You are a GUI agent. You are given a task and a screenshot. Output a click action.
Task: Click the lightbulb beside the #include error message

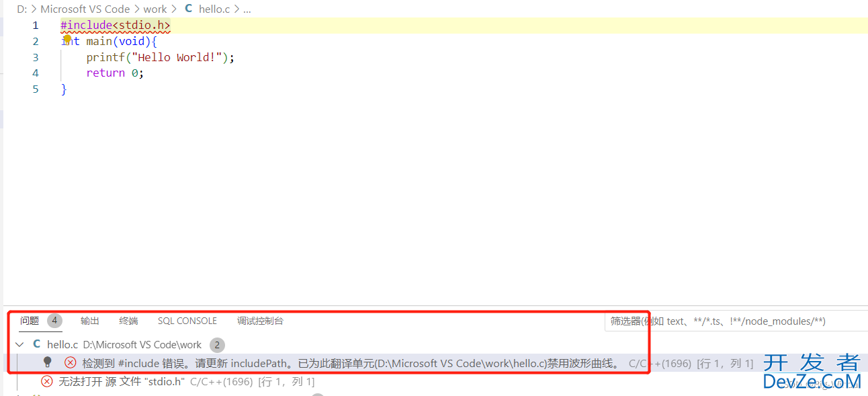tap(48, 362)
